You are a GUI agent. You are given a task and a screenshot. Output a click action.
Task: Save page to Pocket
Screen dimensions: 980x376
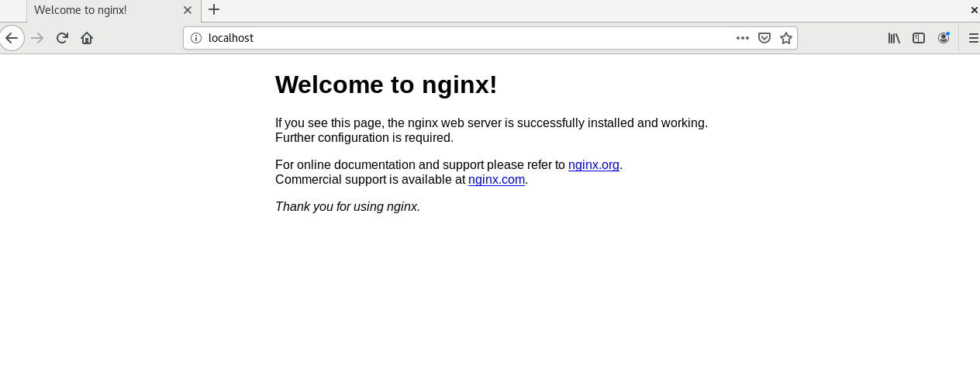764,38
